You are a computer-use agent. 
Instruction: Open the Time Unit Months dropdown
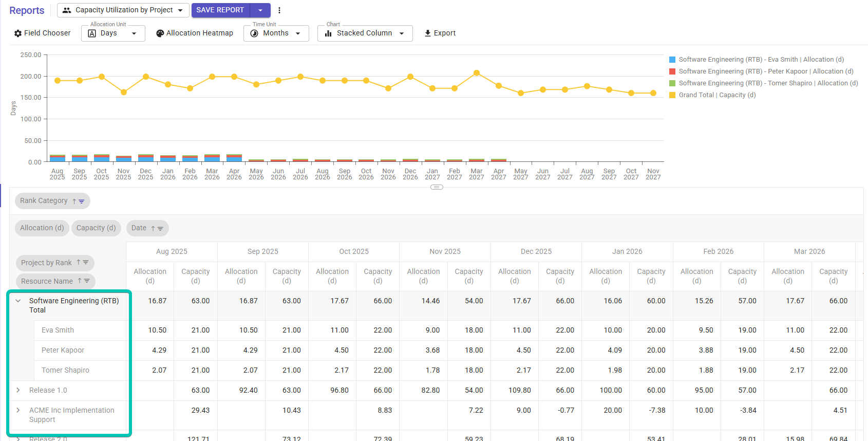point(276,33)
